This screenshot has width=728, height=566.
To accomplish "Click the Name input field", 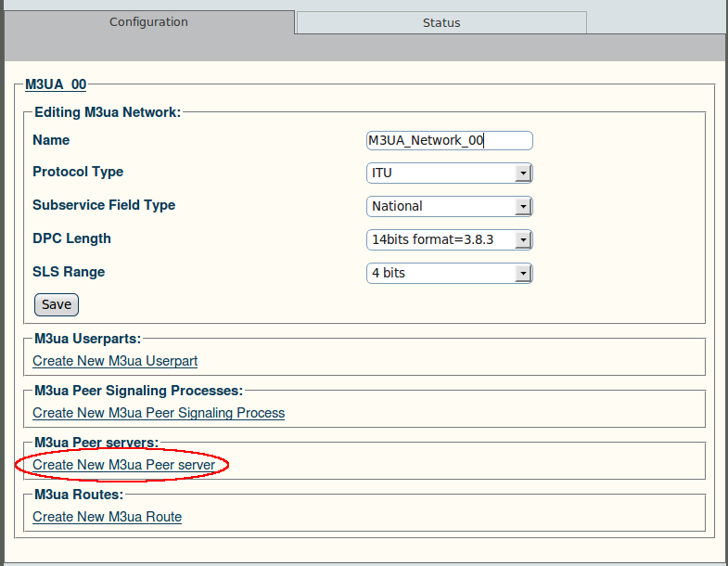I will coord(450,140).
